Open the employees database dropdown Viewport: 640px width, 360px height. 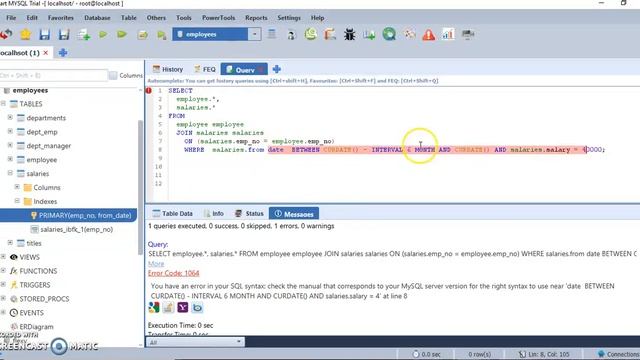254,34
